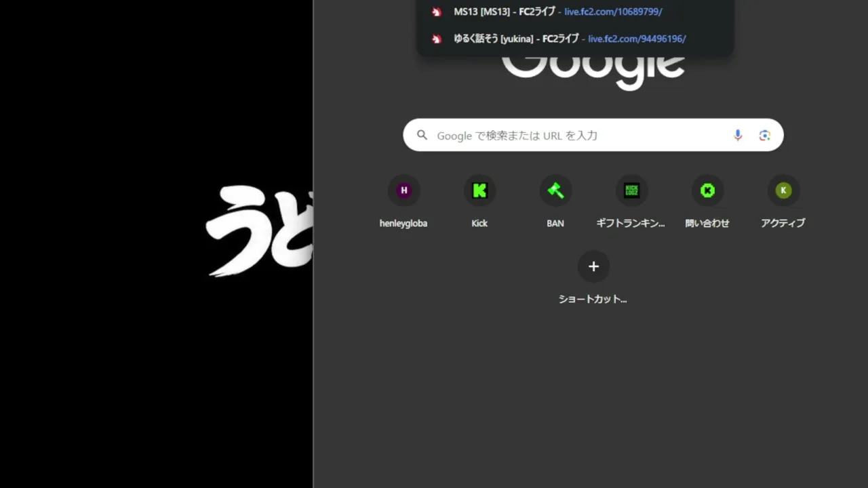
Task: Open Google Lens image search icon
Action: pyautogui.click(x=765, y=135)
